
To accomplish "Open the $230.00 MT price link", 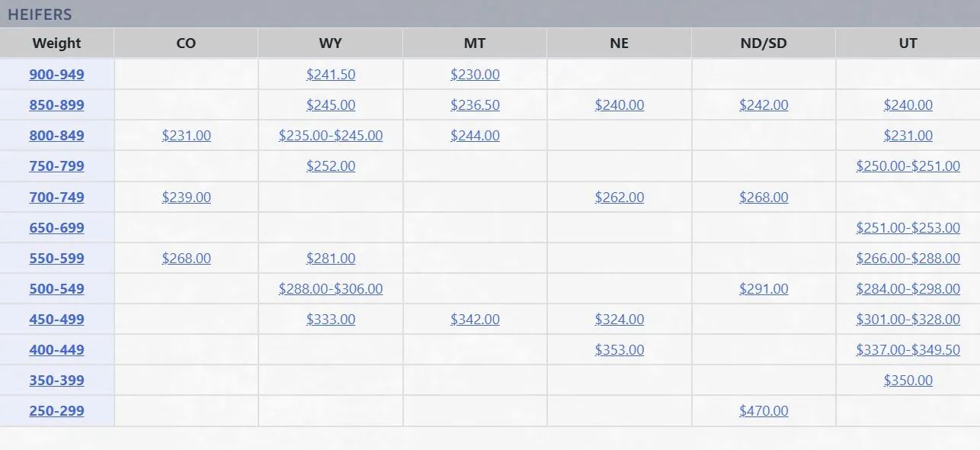I will pyautogui.click(x=475, y=75).
